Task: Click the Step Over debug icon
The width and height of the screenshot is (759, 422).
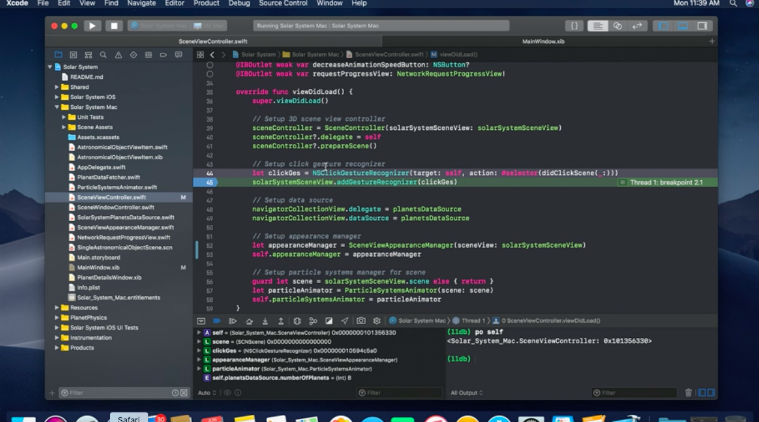Action: point(249,321)
